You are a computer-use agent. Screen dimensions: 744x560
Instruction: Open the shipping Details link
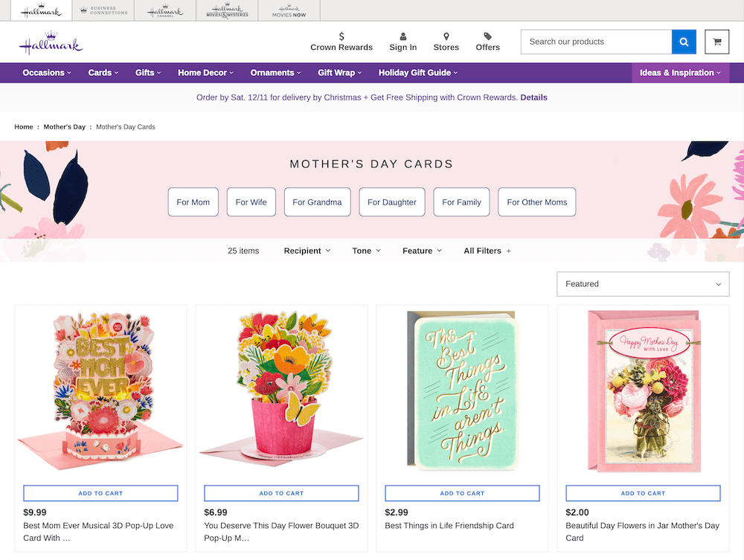533,97
